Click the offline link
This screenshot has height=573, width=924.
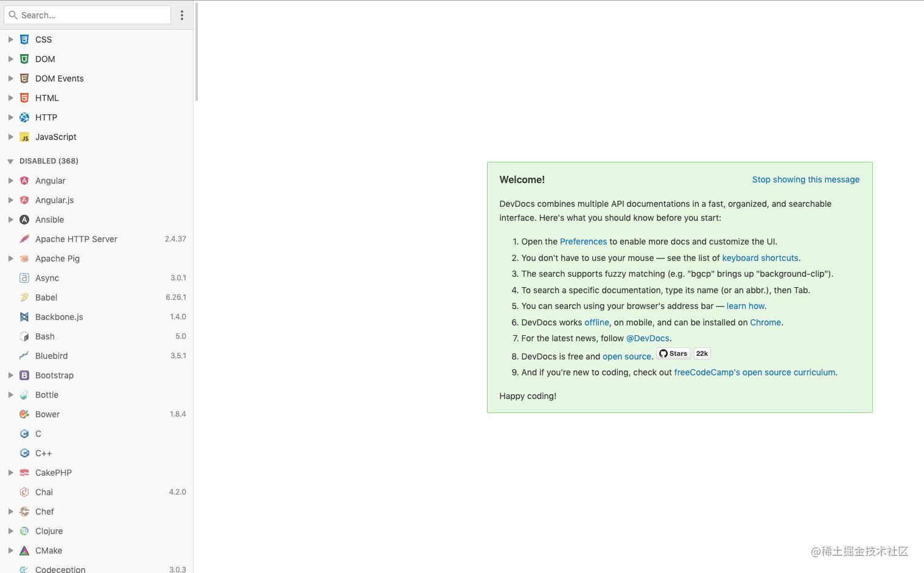597,322
